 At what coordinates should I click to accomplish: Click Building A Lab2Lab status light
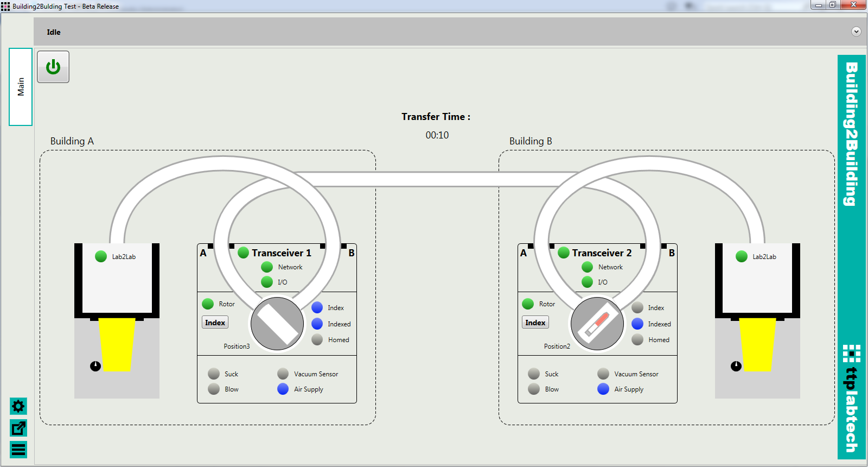tap(101, 256)
